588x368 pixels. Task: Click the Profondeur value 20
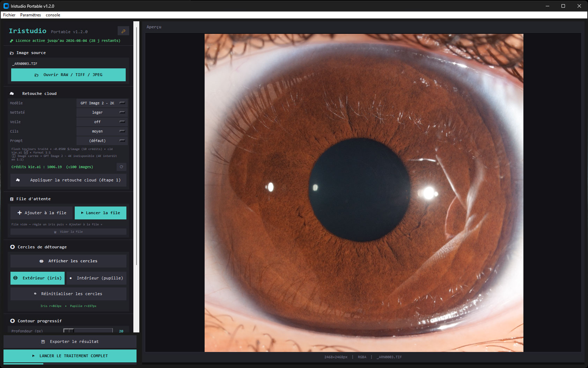121,331
